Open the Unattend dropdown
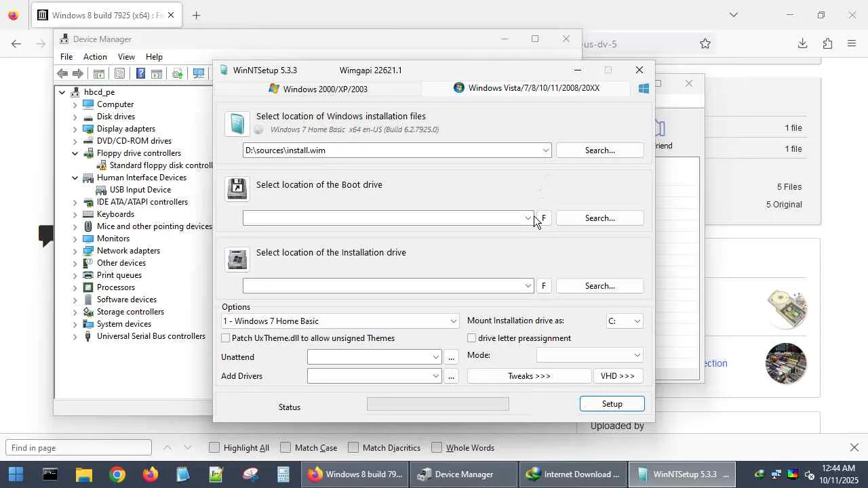The height and width of the screenshot is (488, 868). pyautogui.click(x=435, y=357)
